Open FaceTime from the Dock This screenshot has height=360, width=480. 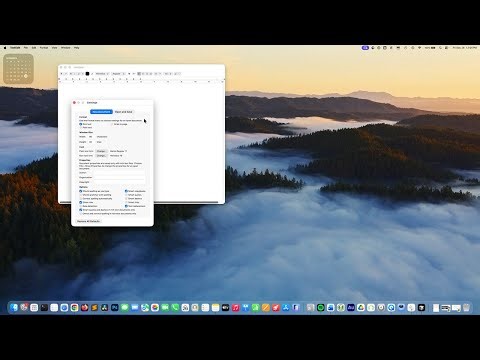165,307
